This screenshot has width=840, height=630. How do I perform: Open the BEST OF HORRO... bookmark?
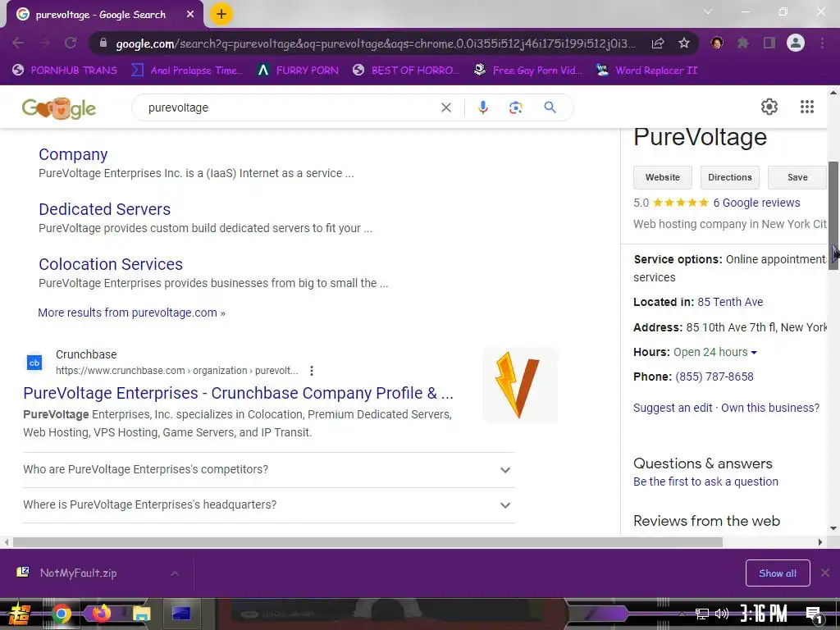pos(406,71)
